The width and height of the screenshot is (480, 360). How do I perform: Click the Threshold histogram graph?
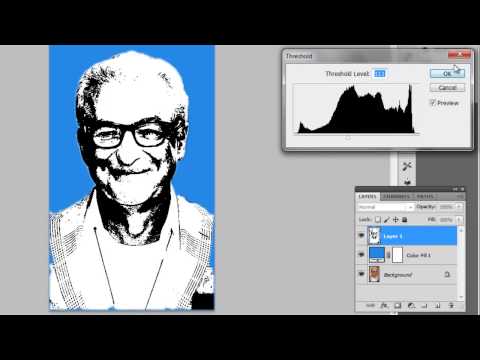click(x=356, y=109)
